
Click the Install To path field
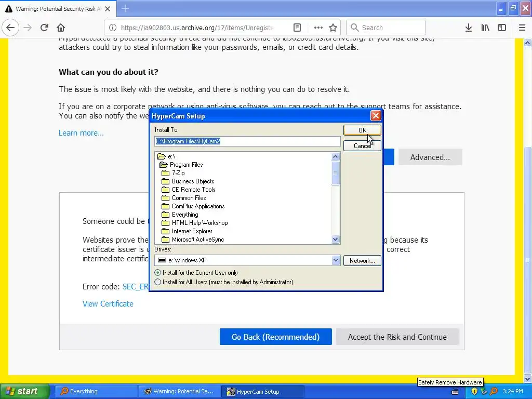coord(247,141)
